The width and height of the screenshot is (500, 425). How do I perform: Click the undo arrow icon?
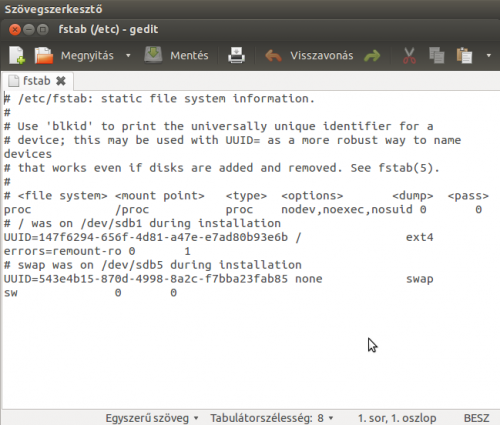(x=273, y=56)
